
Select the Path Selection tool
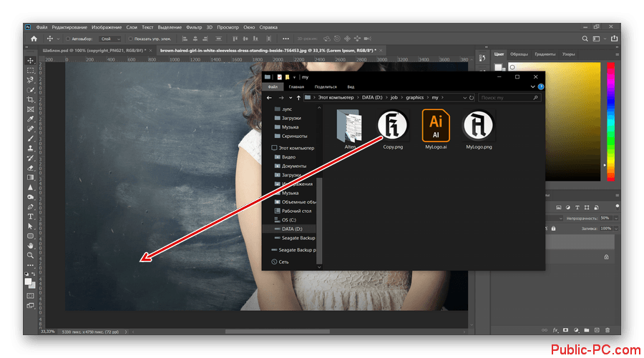click(30, 227)
